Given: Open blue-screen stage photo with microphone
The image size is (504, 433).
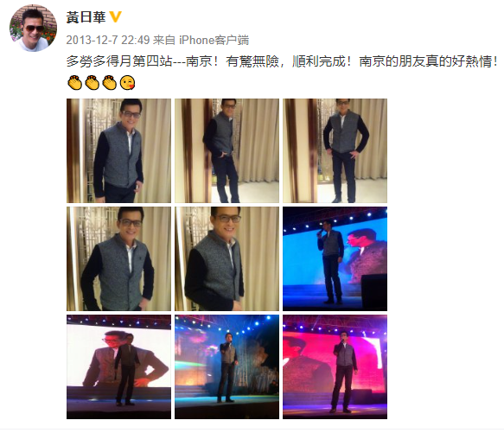Looking at the screenshot, I should (335, 258).
